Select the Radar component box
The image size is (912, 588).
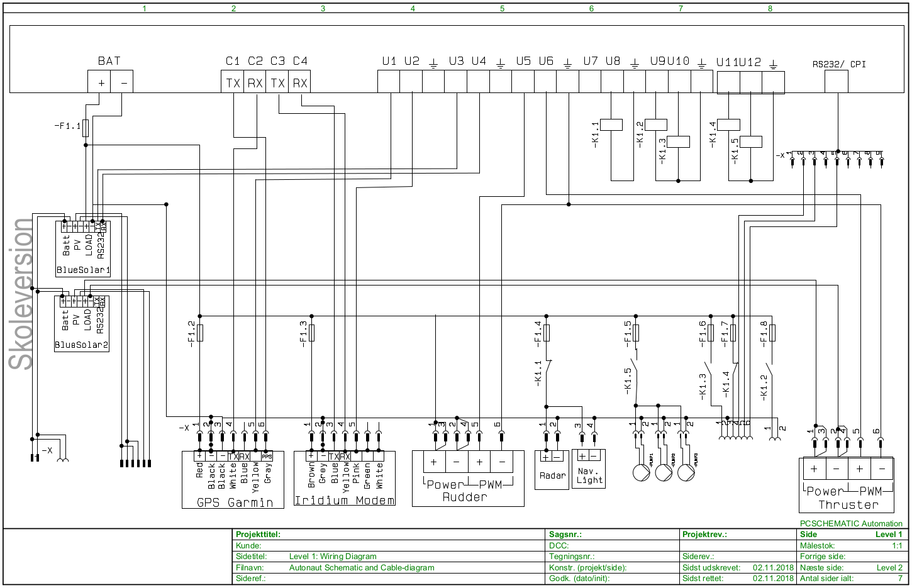(x=552, y=469)
